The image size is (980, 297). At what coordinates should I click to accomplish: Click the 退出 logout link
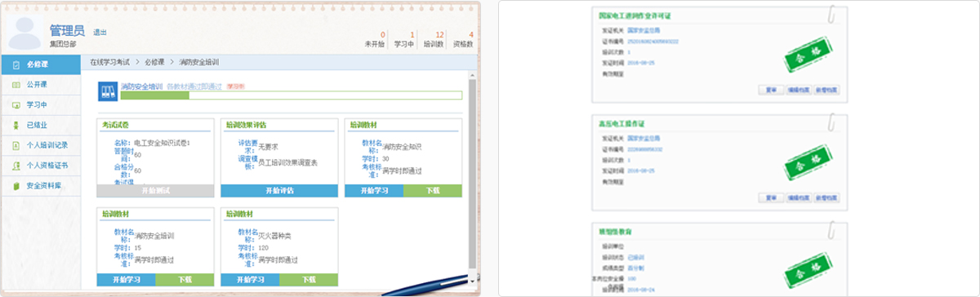pyautogui.click(x=100, y=33)
